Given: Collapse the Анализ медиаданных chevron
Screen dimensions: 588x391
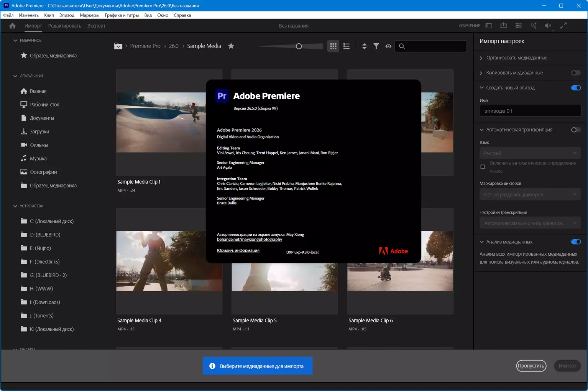Looking at the screenshot, I should [481, 242].
